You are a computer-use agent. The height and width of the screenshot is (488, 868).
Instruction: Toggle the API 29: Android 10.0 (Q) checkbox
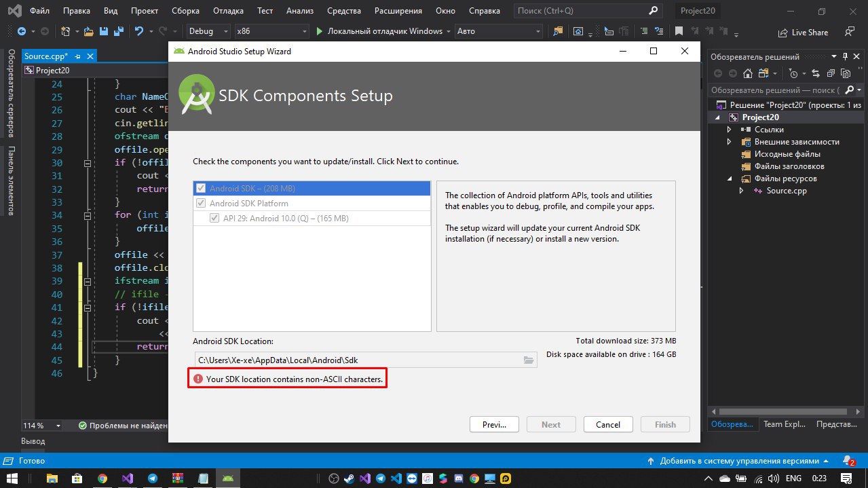(x=215, y=218)
